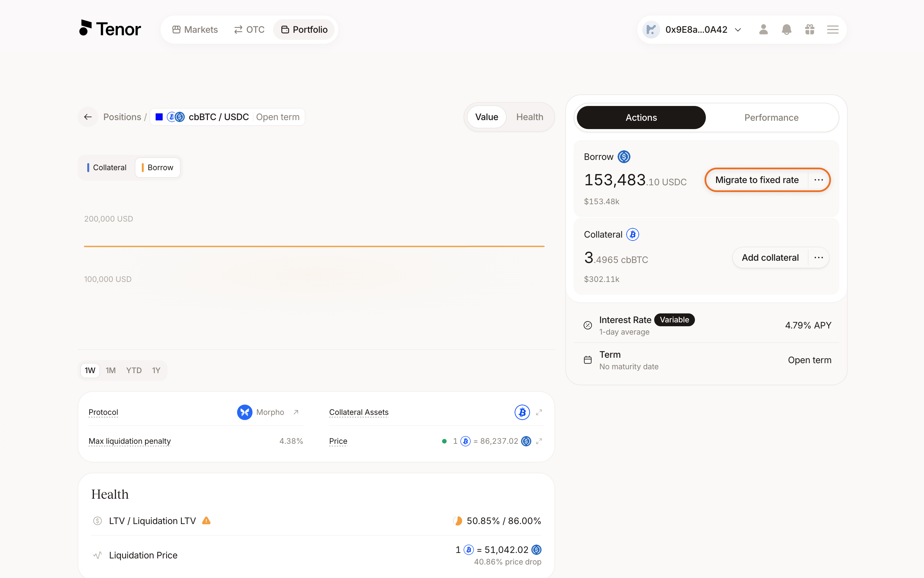Open the Markets tab

(195, 30)
